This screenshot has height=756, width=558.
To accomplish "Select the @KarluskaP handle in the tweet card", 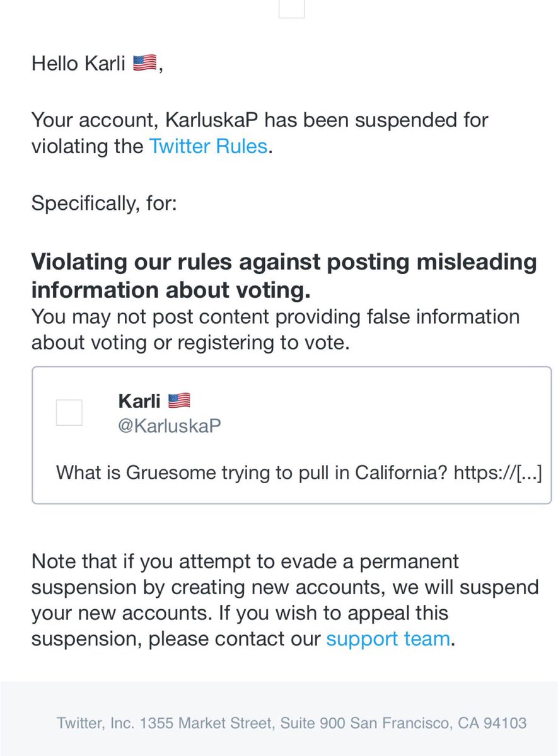I will click(169, 425).
